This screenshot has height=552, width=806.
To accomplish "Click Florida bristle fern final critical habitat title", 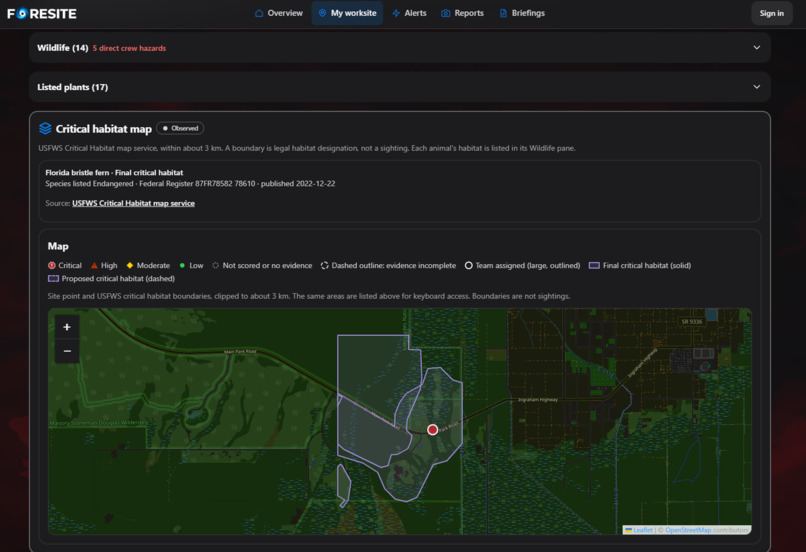I will [114, 173].
